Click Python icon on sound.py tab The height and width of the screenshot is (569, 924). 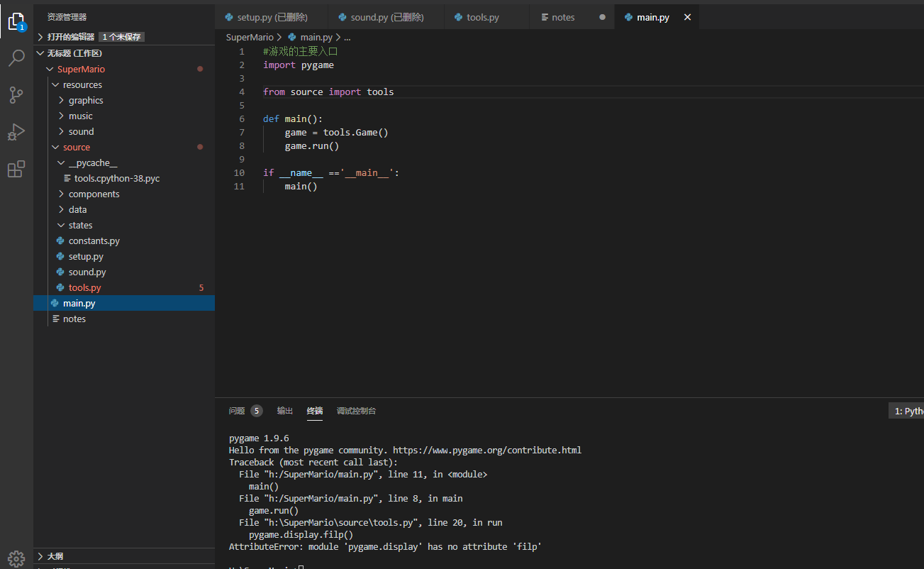point(343,17)
